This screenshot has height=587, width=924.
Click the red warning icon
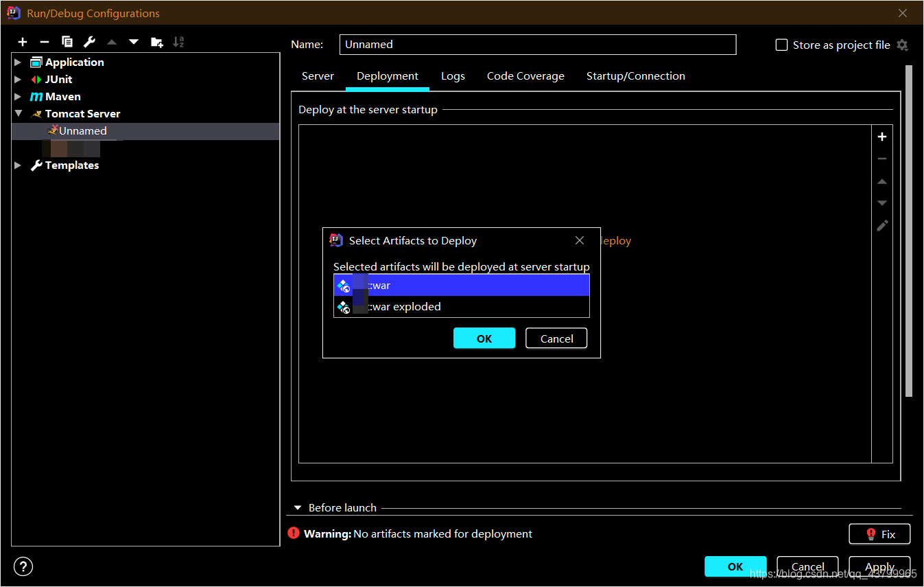click(x=294, y=533)
